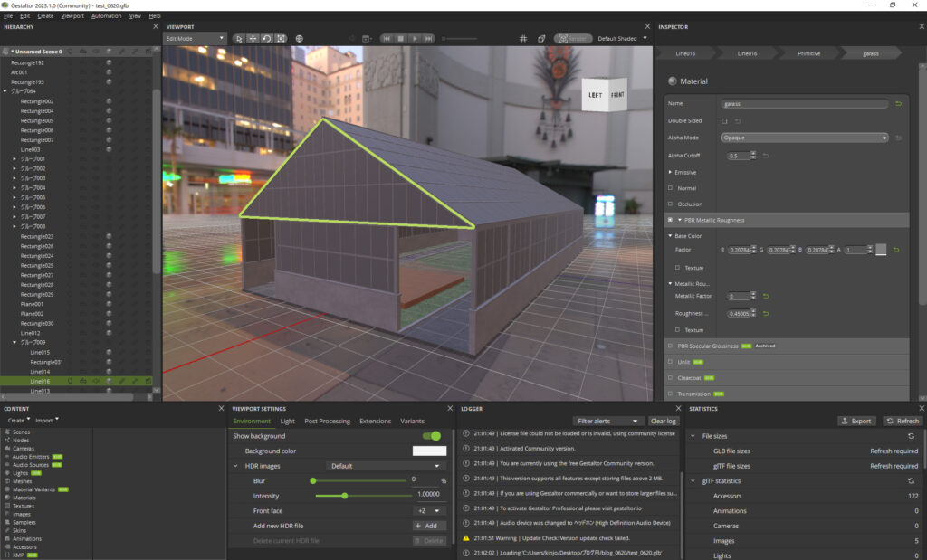
Task: Enable the Clearcoat extension checkbox
Action: tap(670, 377)
